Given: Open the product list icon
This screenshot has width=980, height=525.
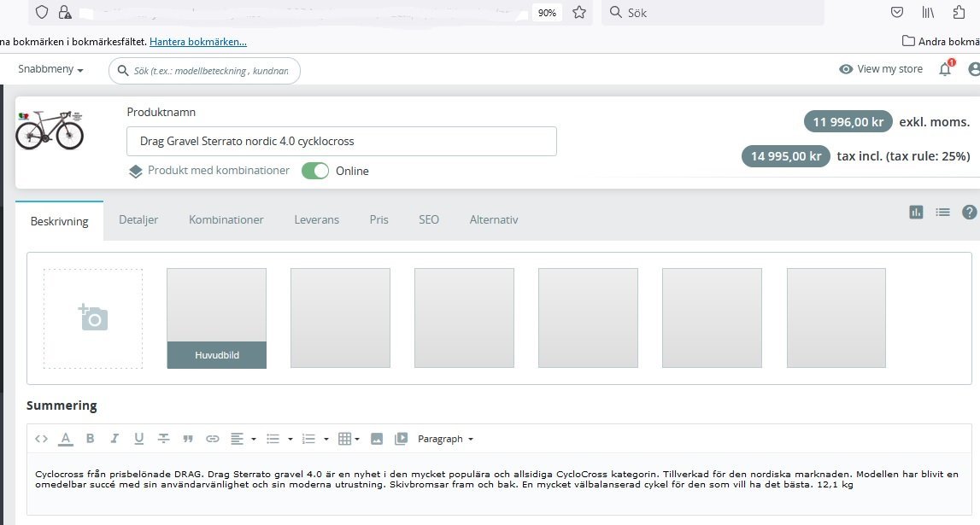Looking at the screenshot, I should click(x=943, y=213).
